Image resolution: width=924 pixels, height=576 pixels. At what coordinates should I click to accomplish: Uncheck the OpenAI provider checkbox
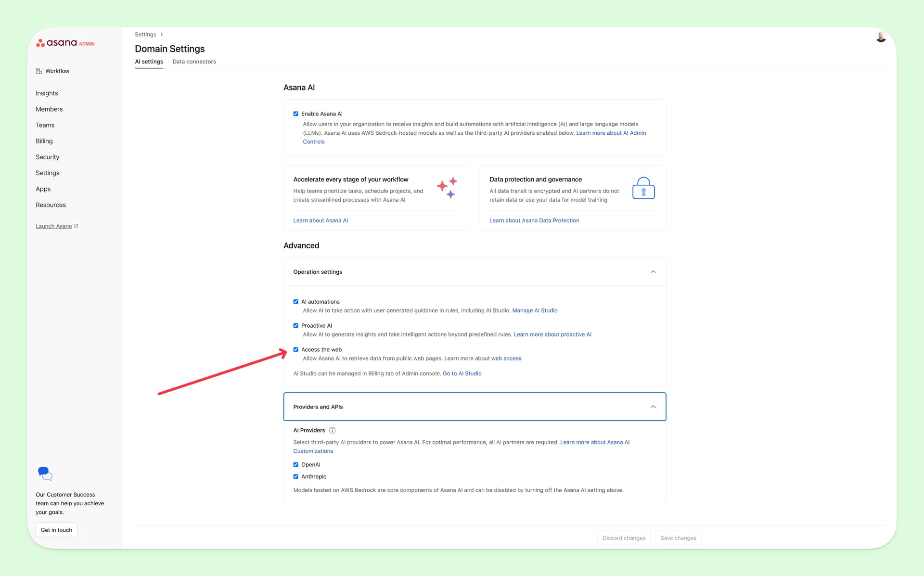pyautogui.click(x=295, y=465)
